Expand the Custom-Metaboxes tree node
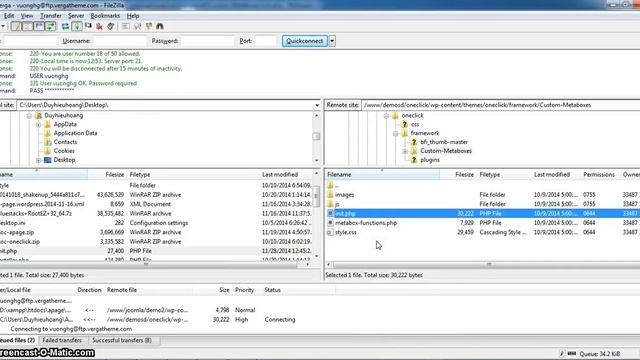The image size is (640, 360). pos(404,151)
